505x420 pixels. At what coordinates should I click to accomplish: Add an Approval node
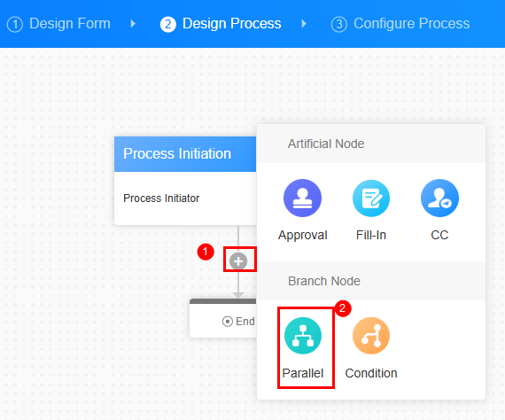pyautogui.click(x=302, y=198)
